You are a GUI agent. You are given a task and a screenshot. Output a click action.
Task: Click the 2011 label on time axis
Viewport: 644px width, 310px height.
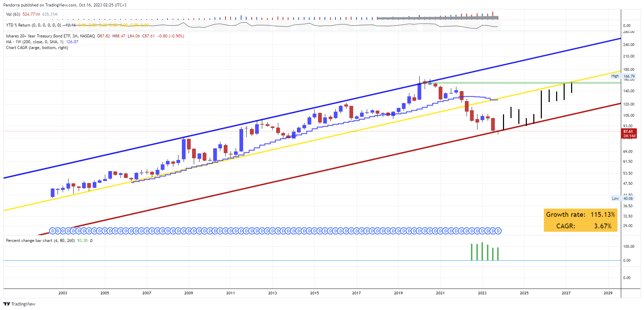[231, 293]
